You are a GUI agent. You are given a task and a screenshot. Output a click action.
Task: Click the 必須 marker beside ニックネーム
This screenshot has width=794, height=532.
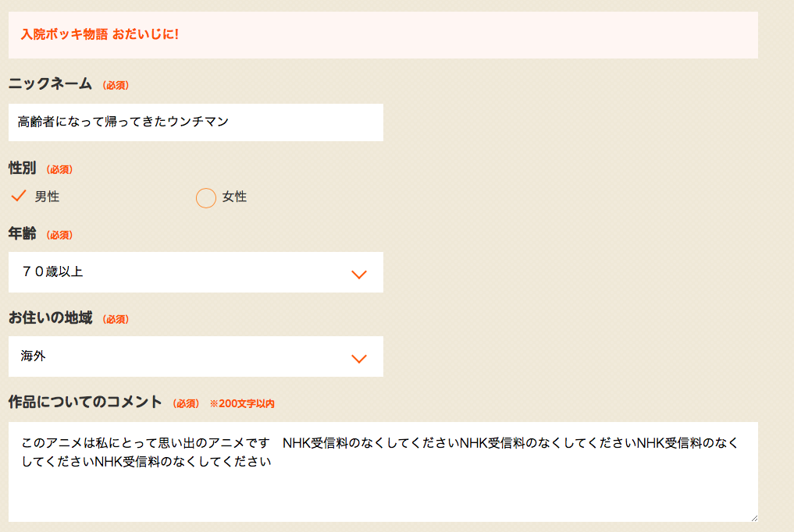click(116, 85)
